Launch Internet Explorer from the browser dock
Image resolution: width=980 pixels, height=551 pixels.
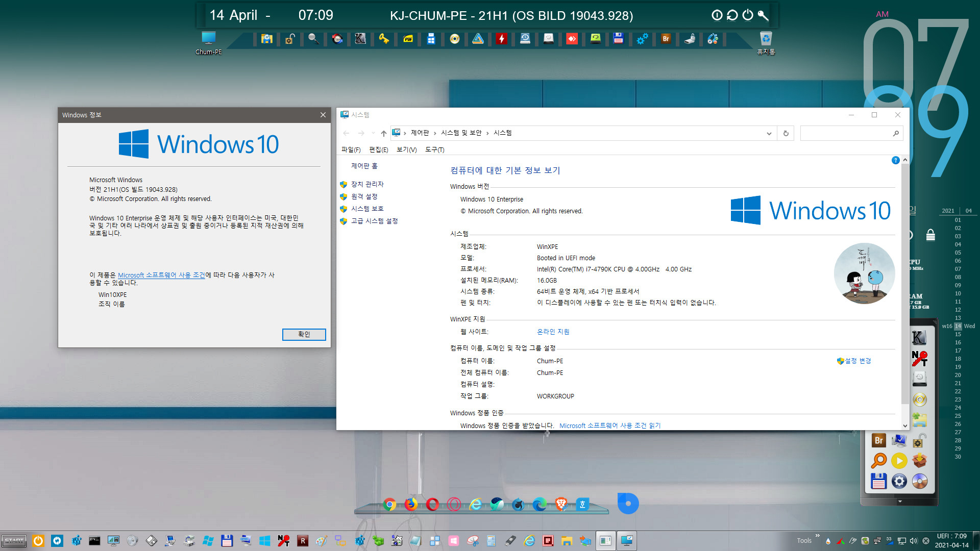coord(475,505)
